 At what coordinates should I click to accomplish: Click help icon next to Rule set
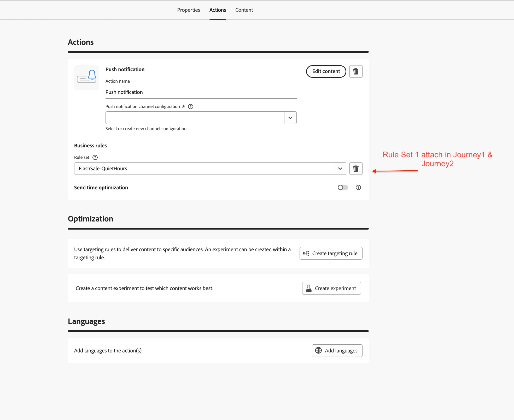click(x=95, y=157)
